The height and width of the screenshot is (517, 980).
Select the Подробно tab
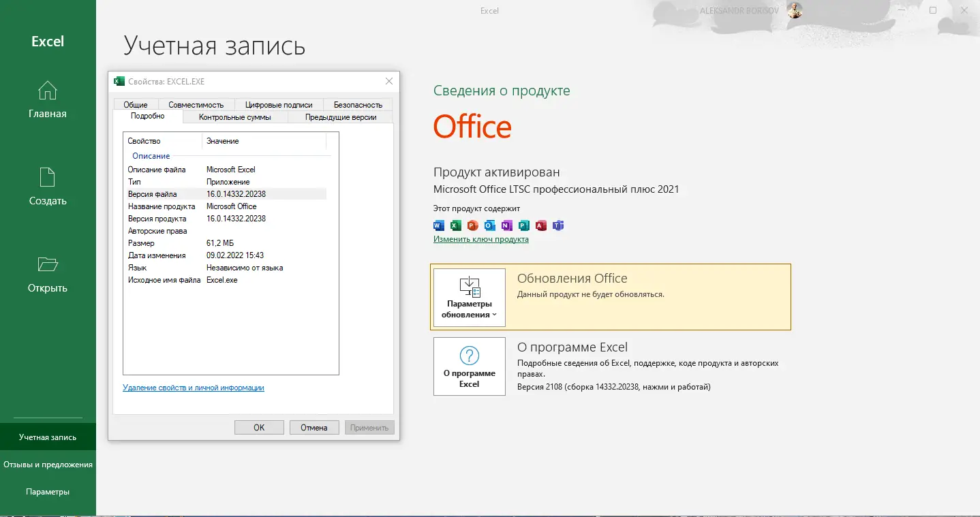pyautogui.click(x=148, y=116)
